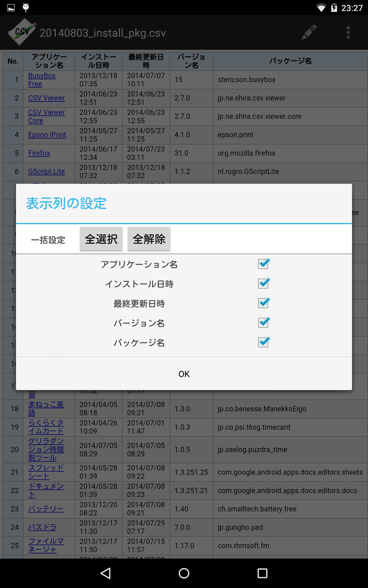Tap the Wi-Fi status icon
Image resolution: width=368 pixels, height=588 pixels.
(321, 8)
